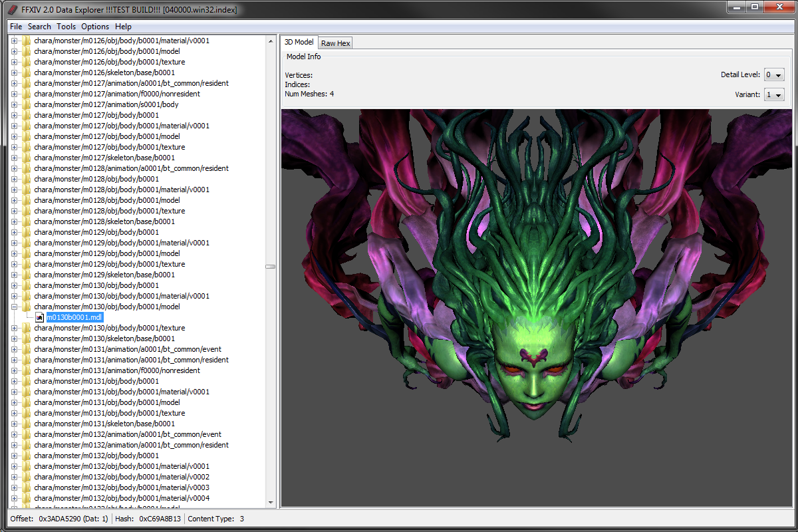Viewport: 798px width, 532px height.
Task: Expand chara/monster/m0127/animation/a0001/bt_common/resident node
Action: (x=15, y=83)
